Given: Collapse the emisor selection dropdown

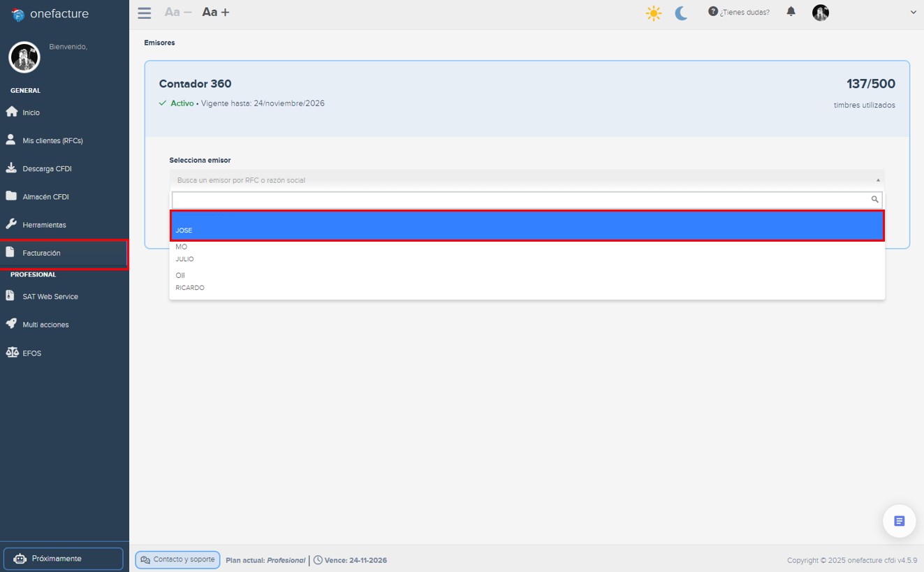Looking at the screenshot, I should (878, 179).
